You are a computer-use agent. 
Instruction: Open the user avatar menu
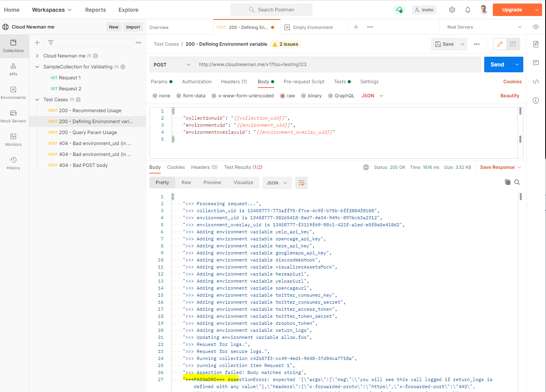(x=484, y=10)
